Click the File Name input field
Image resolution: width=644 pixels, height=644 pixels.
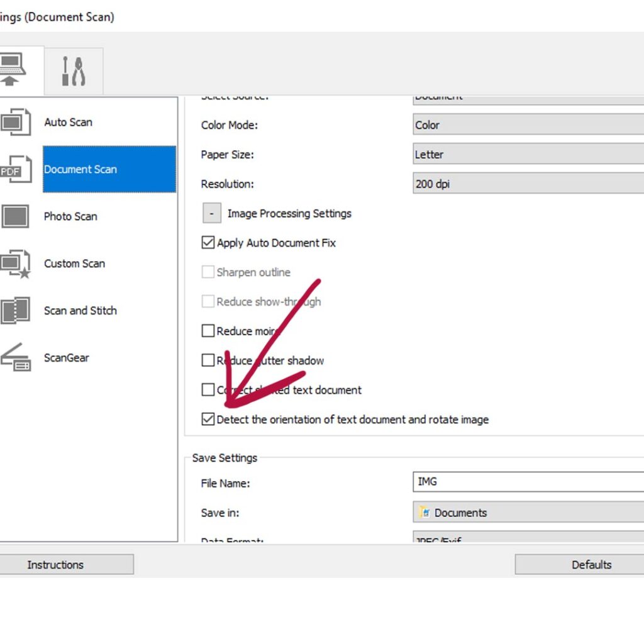pos(528,482)
